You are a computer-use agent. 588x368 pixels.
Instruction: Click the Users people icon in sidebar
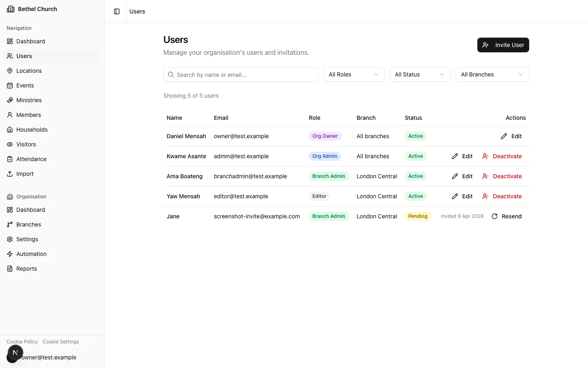[10, 56]
